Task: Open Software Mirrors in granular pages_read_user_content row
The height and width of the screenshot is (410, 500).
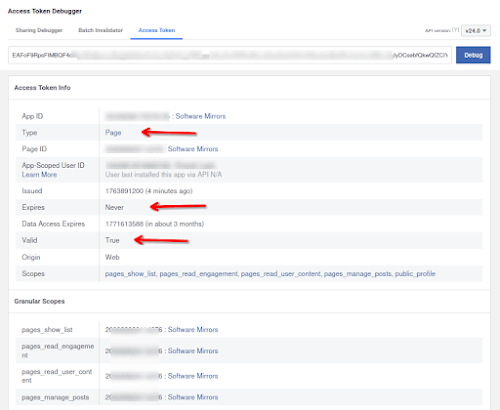Action: pos(193,376)
